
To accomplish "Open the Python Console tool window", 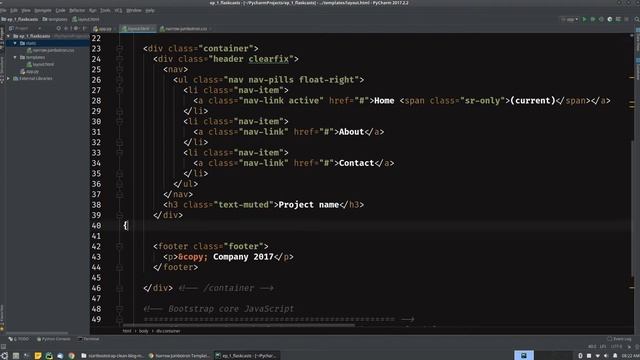I will point(53,339).
